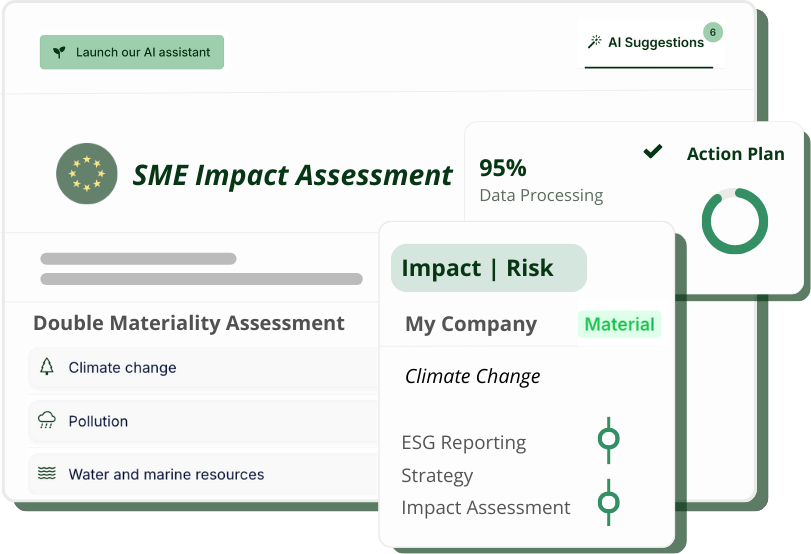Click the magic wand AI Suggestions icon
Image resolution: width=811 pixels, height=554 pixels.
click(x=594, y=42)
